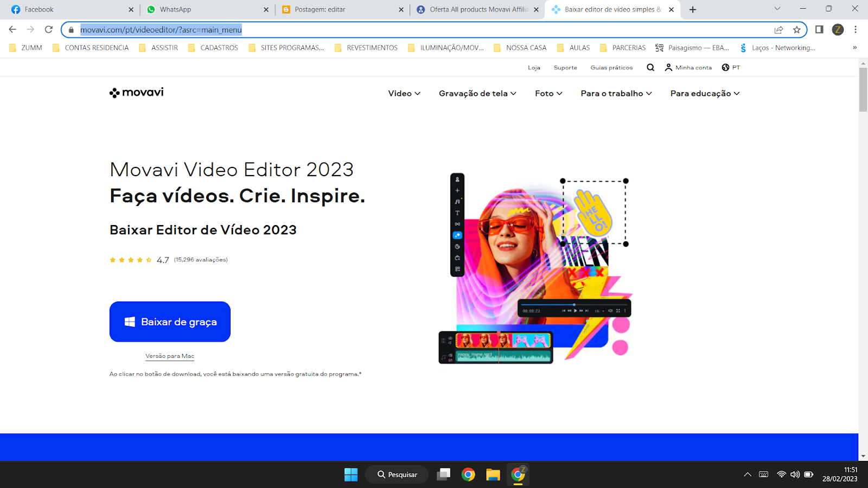Share this page via the share icon
The width and height of the screenshot is (868, 488).
pos(778,30)
